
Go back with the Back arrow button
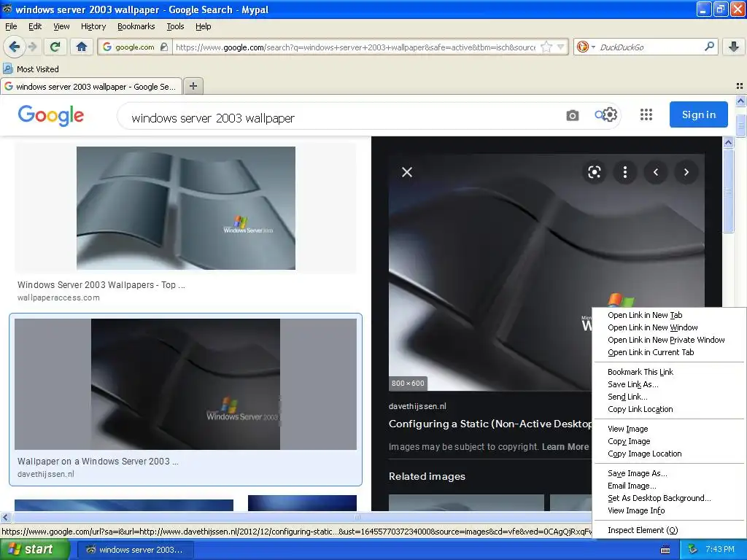click(15, 47)
